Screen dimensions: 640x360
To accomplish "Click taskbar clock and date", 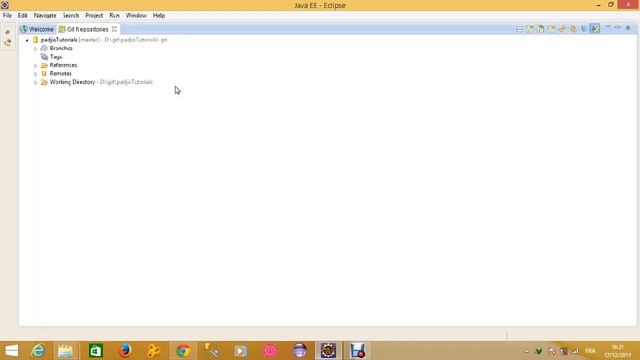I will click(x=618, y=351).
